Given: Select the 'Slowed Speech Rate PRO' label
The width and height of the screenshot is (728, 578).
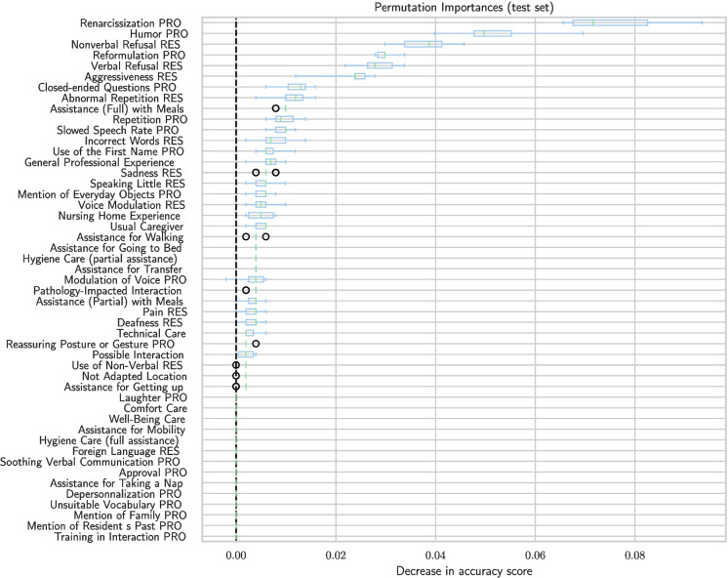Looking at the screenshot, I should (x=117, y=130).
